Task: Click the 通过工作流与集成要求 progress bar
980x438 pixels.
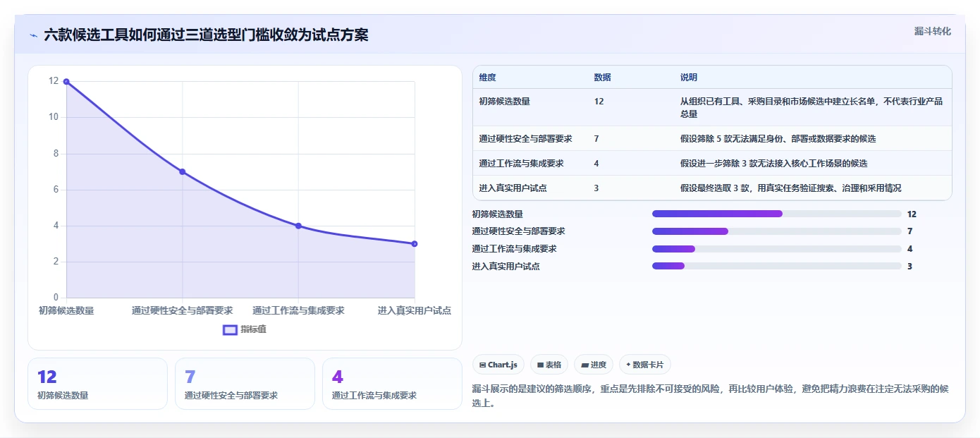Action: (777, 249)
